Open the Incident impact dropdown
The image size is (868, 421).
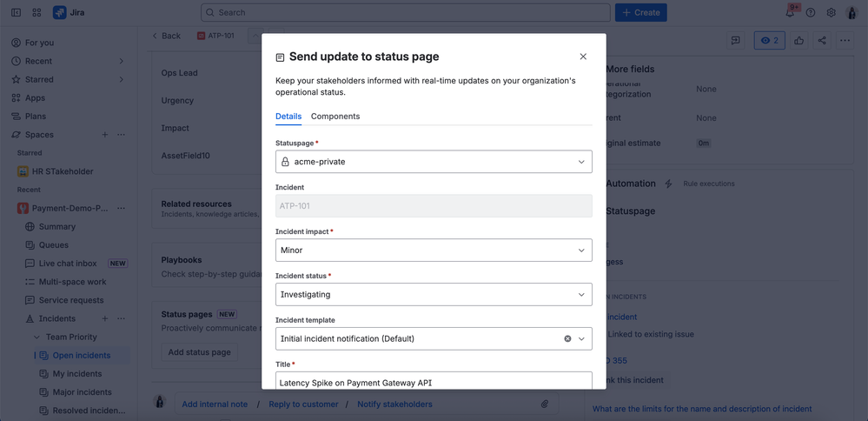[x=434, y=251]
